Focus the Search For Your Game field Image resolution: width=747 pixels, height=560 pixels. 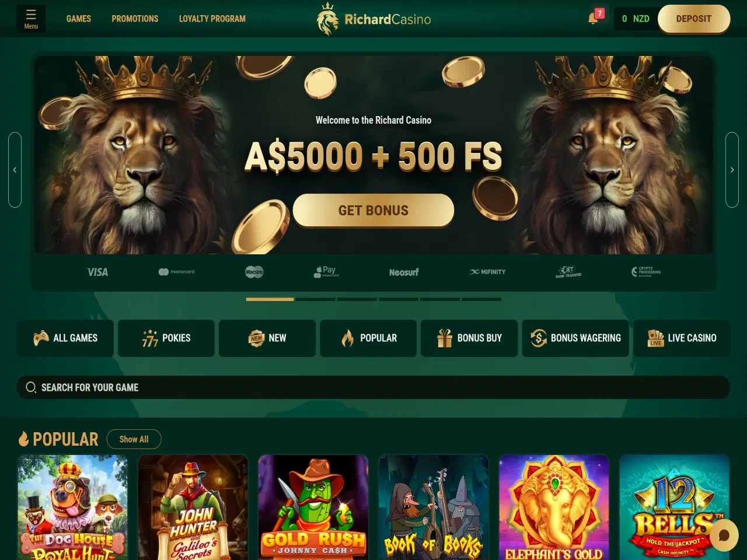coord(373,387)
